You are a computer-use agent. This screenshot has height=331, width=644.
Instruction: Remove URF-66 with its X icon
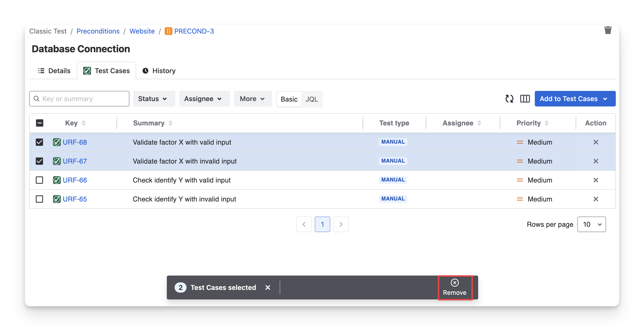[596, 180]
